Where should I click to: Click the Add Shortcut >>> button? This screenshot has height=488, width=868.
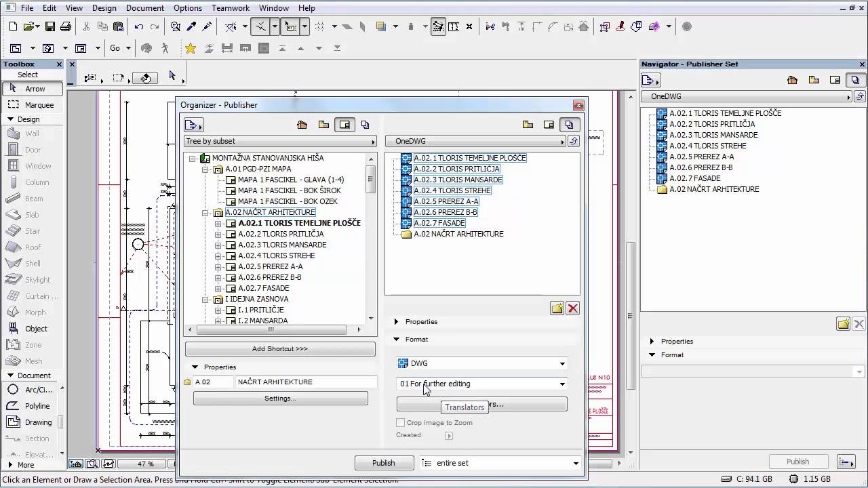click(280, 349)
